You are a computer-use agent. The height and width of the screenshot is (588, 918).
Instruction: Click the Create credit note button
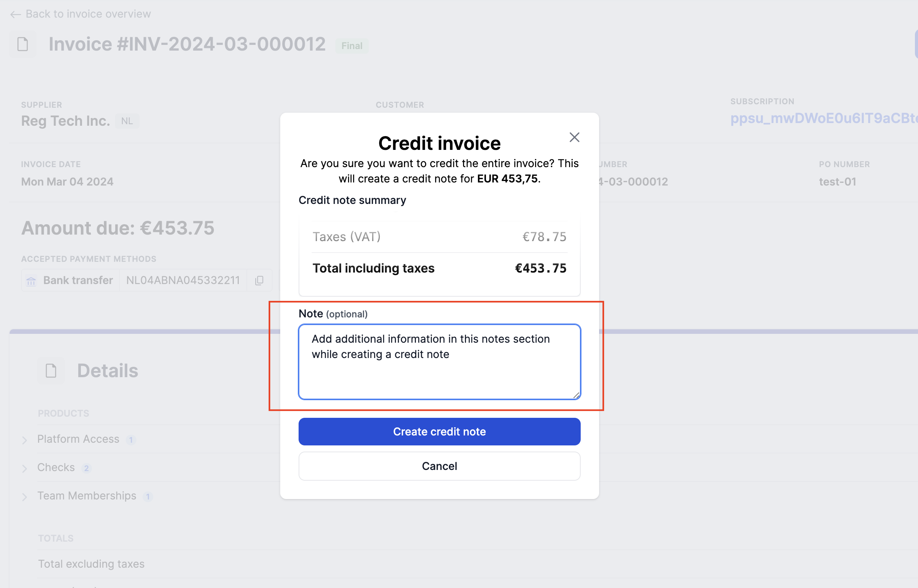coord(439,432)
